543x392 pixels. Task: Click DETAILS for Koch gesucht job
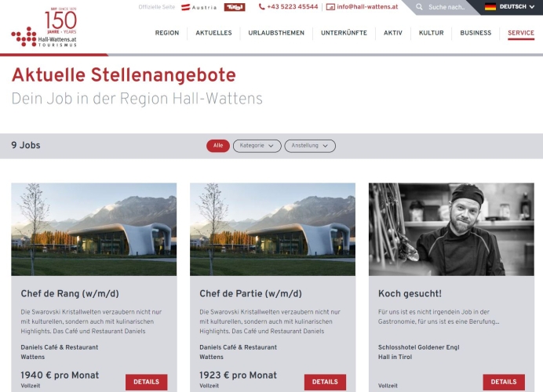504,382
